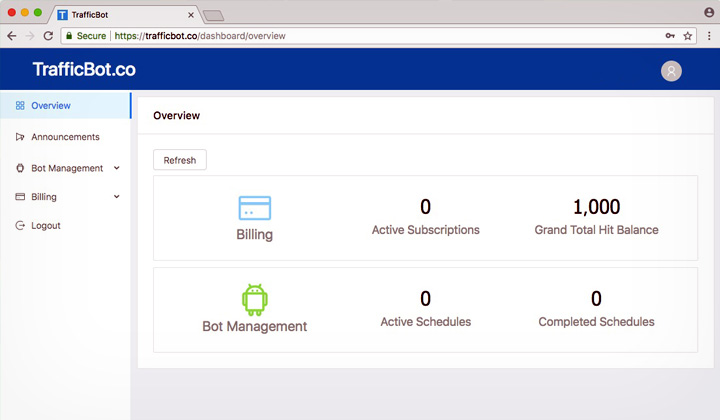Click the green Android robot icon
720x420 pixels.
[x=254, y=300]
